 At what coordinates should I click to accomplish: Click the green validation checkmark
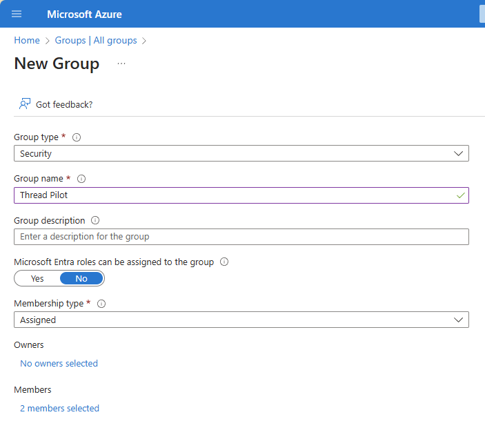[461, 195]
